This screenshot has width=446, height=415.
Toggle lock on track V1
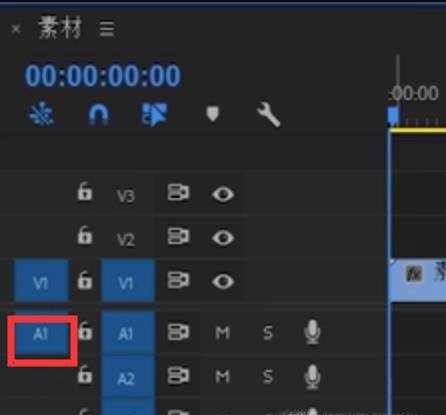pyautogui.click(x=84, y=280)
